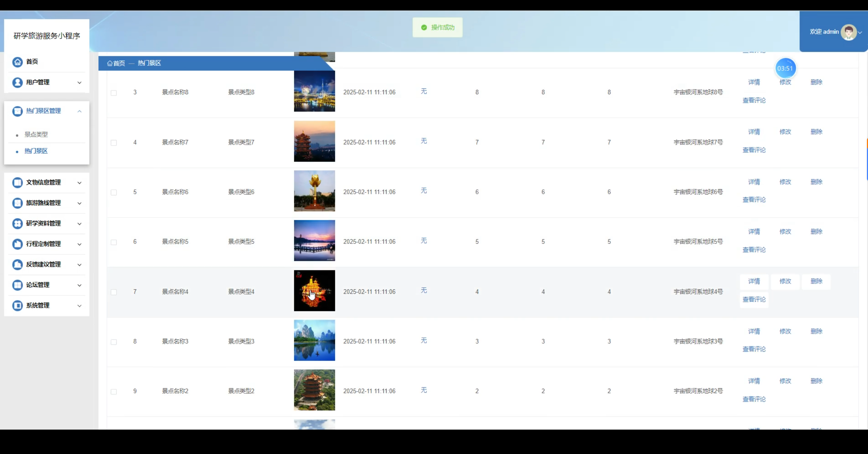Click 修改 for 景点名称4
868x454 pixels.
[x=785, y=281]
